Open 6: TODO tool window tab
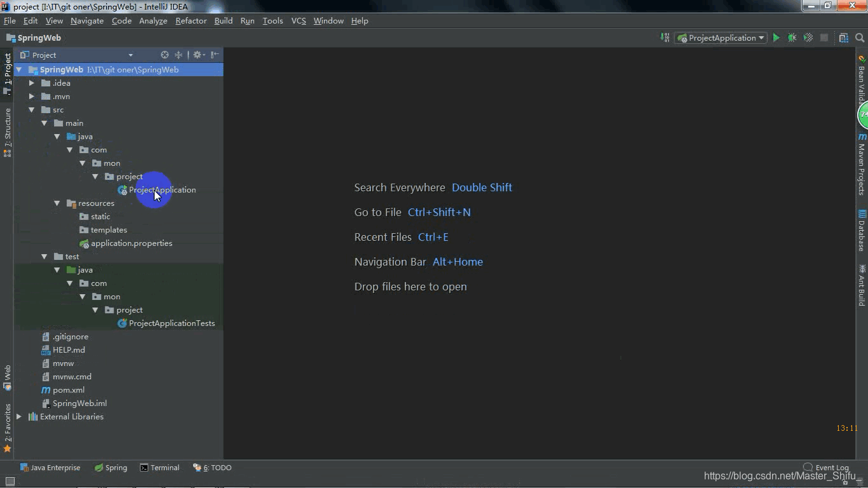Viewport: 868px width, 488px height. (x=212, y=468)
